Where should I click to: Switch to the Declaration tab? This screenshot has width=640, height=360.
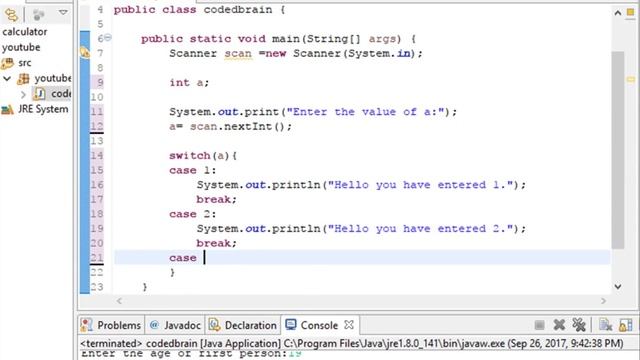tap(243, 325)
